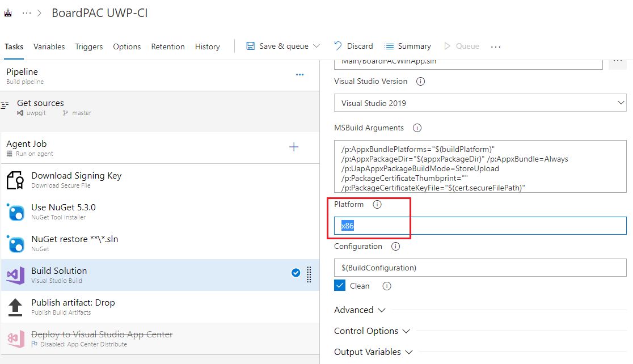Select the NuGet restore task
Screen dimensions: 633x364
[160, 243]
